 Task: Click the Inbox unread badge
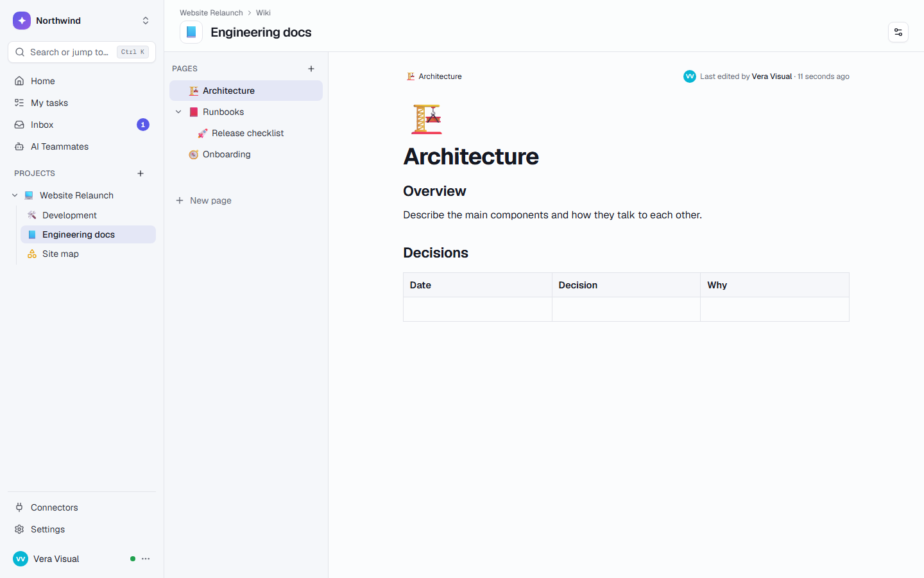(x=143, y=125)
